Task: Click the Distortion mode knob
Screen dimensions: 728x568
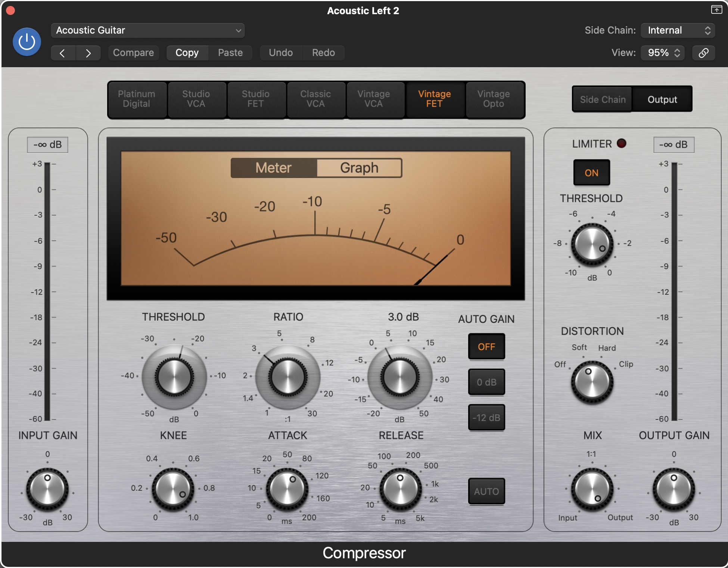Action: pos(592,382)
